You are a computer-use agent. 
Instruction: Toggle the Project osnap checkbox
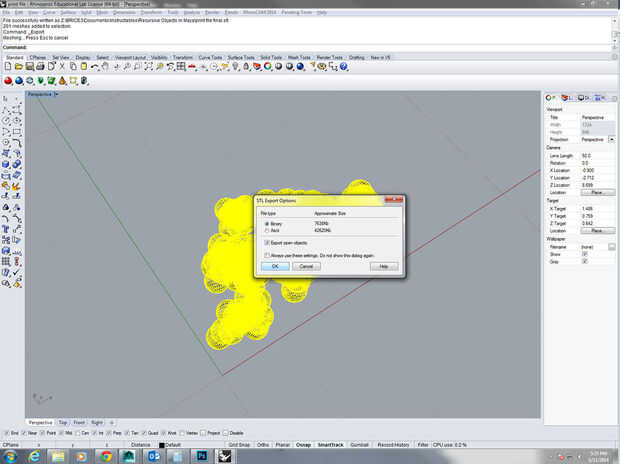point(203,433)
